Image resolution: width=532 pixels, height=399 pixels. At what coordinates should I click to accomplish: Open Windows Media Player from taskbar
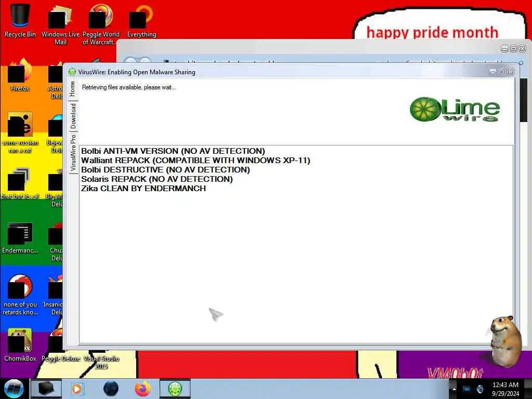pos(77,389)
